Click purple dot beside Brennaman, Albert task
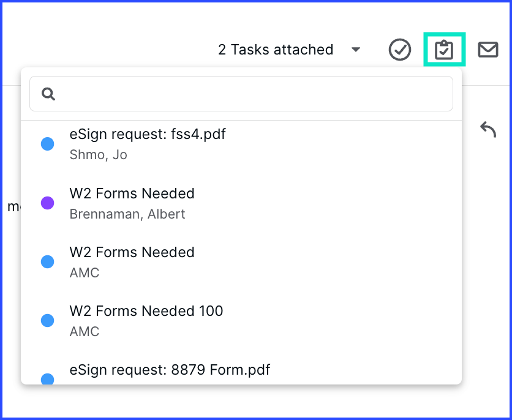Screen dimensions: 512x420 47,203
